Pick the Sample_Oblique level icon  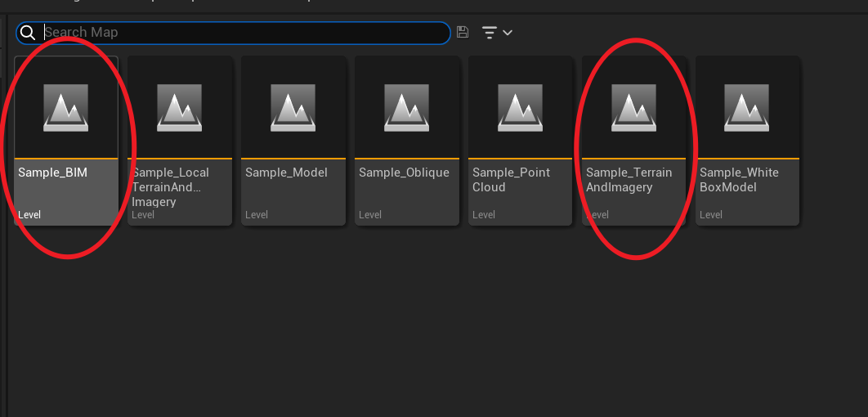[406, 108]
